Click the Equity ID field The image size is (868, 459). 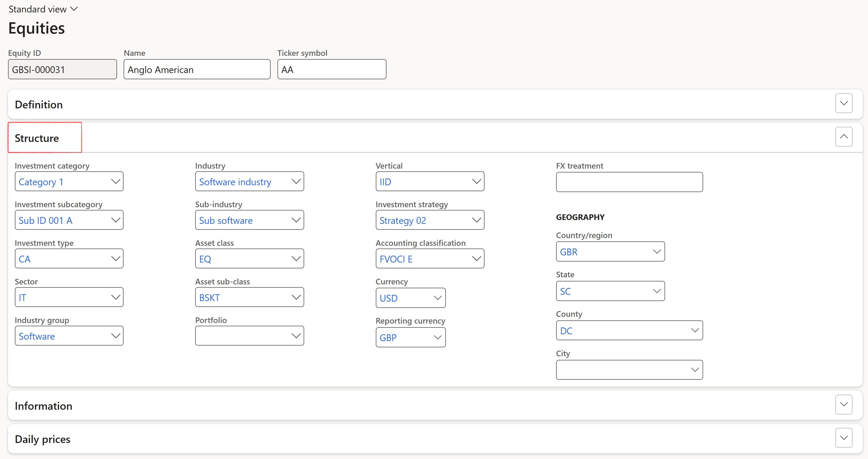tap(62, 69)
